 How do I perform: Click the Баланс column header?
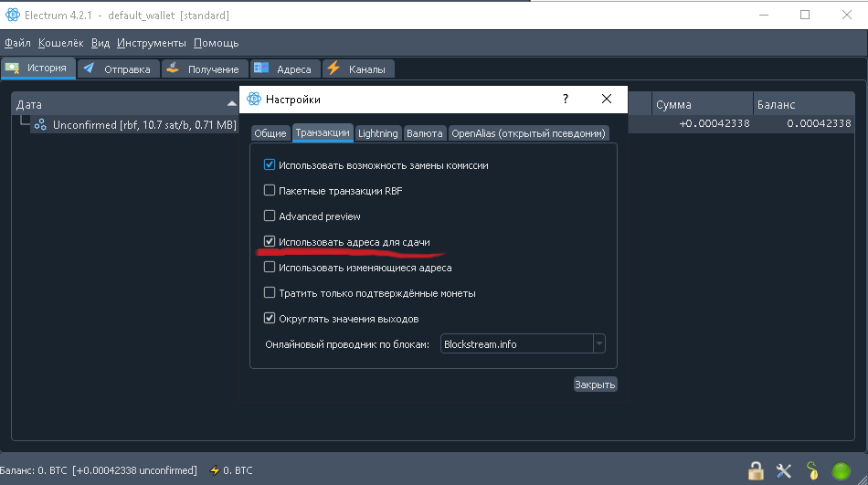coord(803,104)
